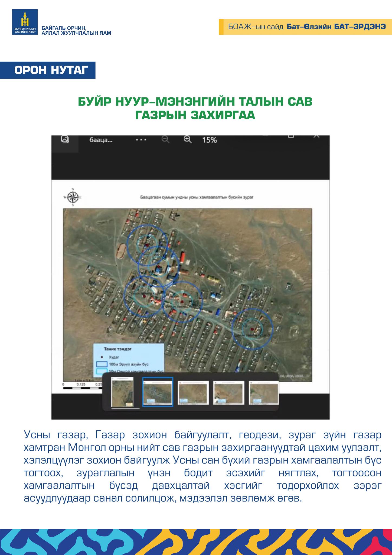Click the '100м Эрүүл ахуйн бүс' legend entry
This screenshot has height=555, width=392.
[x=123, y=364]
